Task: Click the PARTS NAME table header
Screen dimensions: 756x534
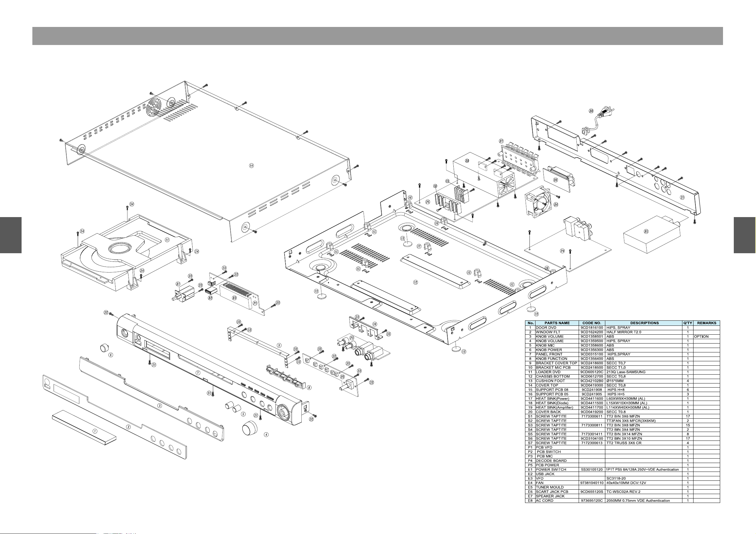Action: [x=557, y=323]
